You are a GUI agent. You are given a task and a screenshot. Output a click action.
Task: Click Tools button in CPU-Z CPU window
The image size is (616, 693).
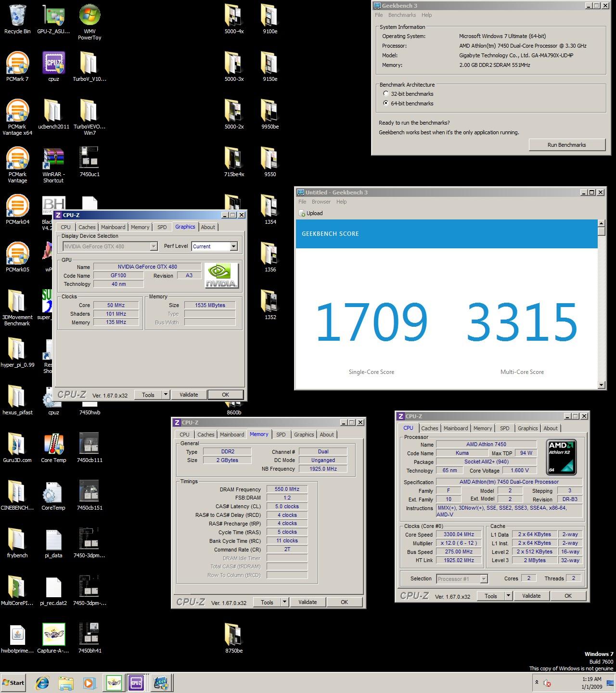coord(491,596)
